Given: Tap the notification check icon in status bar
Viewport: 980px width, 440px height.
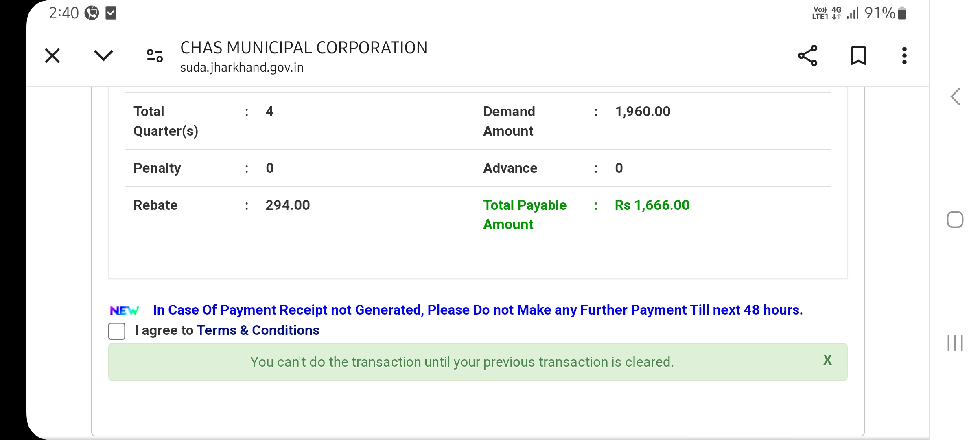Looking at the screenshot, I should point(111,13).
